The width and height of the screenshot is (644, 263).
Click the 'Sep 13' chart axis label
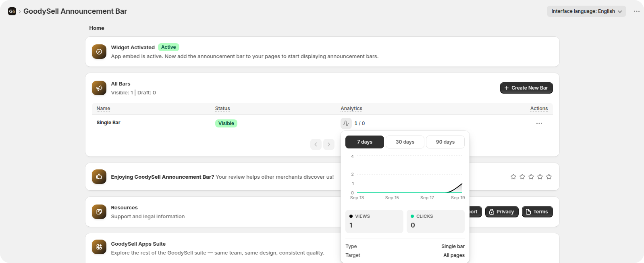357,198
